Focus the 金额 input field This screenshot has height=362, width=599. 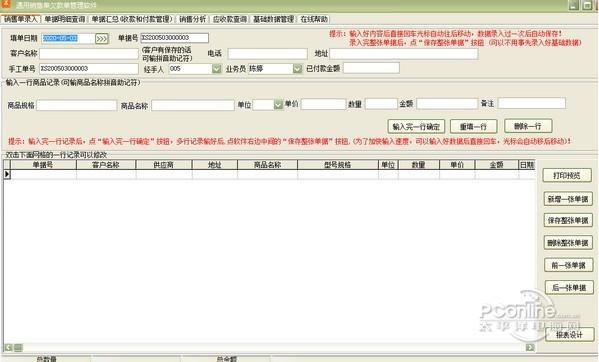447,104
